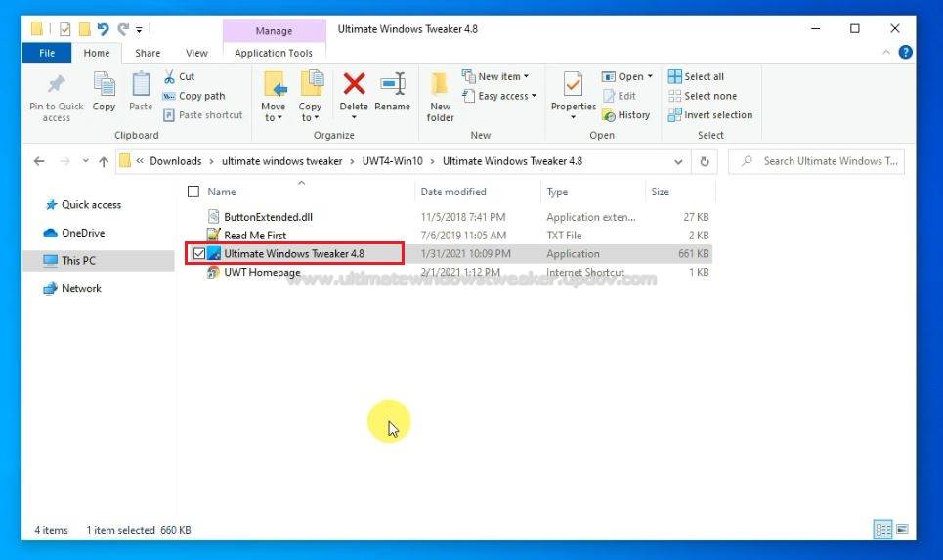This screenshot has height=560, width=943.
Task: Uncheck Ultimate Windows Tweaker 4.8 checkbox
Action: click(199, 253)
